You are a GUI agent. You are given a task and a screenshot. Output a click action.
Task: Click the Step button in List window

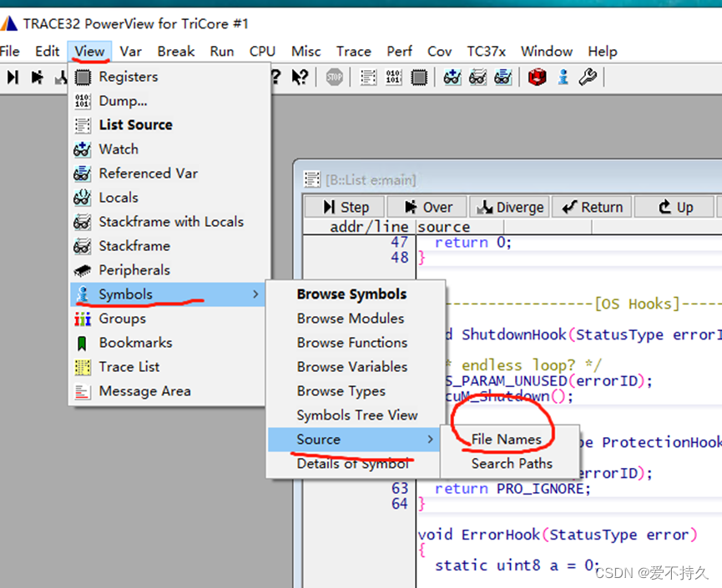click(x=344, y=207)
